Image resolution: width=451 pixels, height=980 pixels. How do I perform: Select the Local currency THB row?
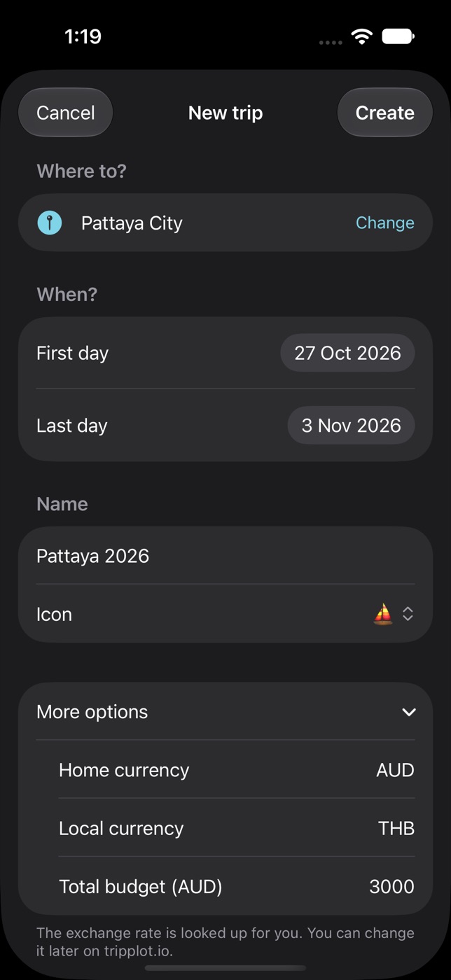point(237,828)
